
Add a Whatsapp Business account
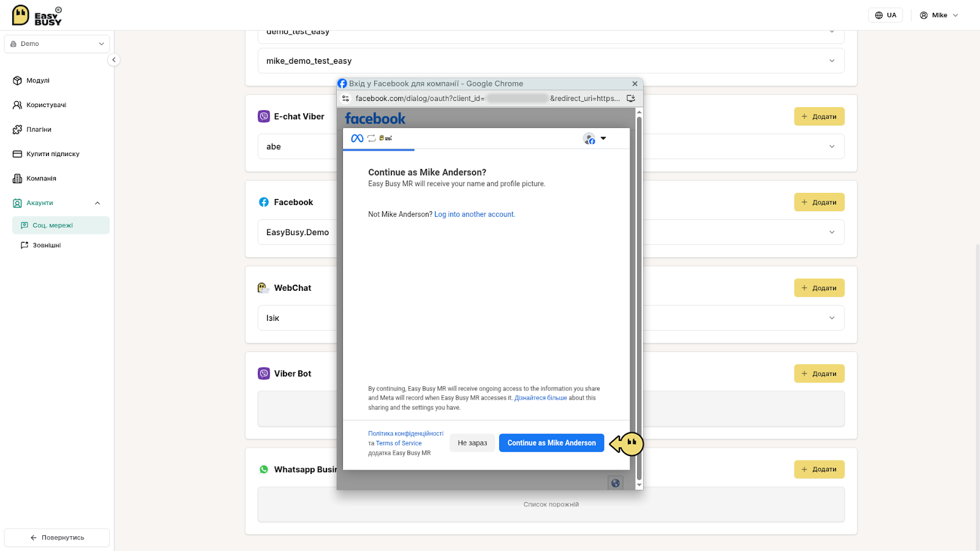[x=819, y=469]
